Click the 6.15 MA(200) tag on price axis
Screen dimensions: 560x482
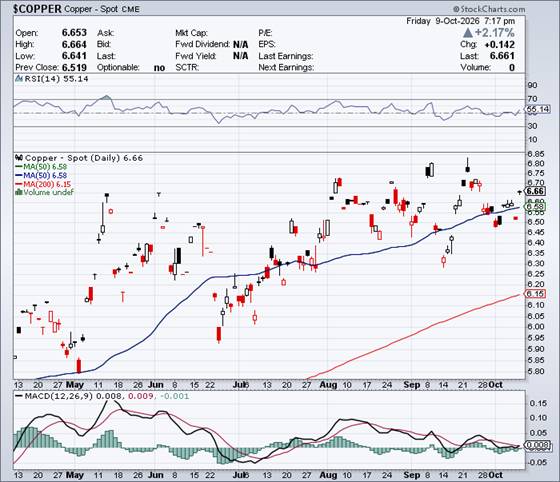(535, 294)
